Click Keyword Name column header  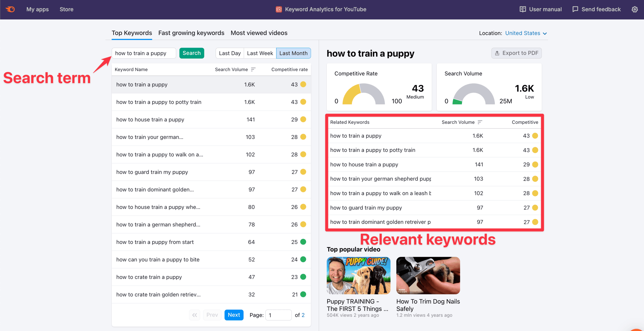(x=131, y=69)
